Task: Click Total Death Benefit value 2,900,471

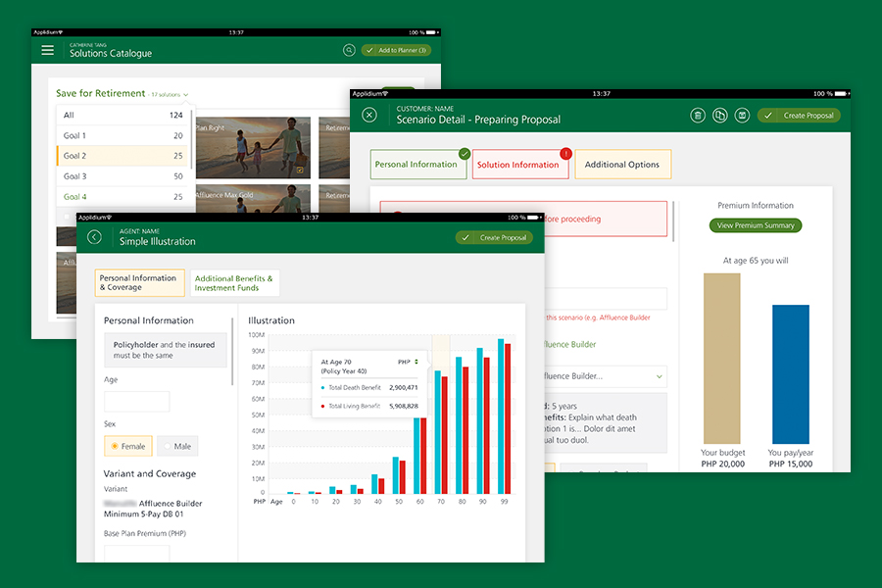Action: tap(404, 388)
